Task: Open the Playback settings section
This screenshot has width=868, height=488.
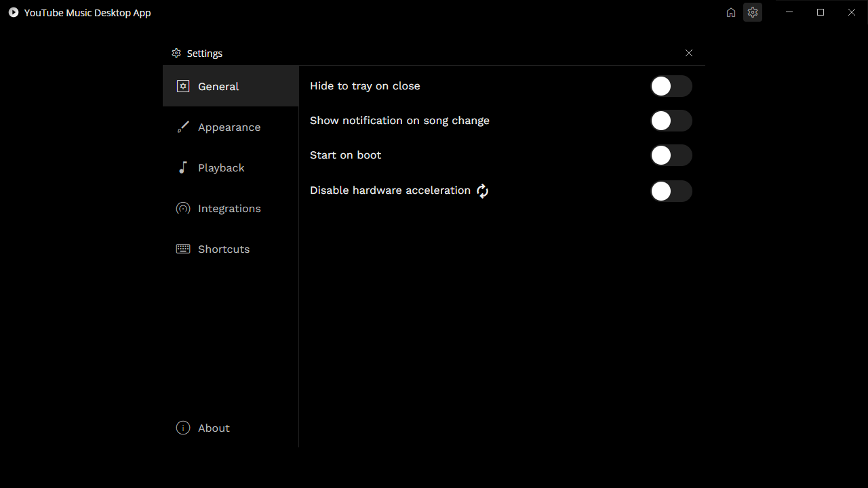Action: click(221, 167)
